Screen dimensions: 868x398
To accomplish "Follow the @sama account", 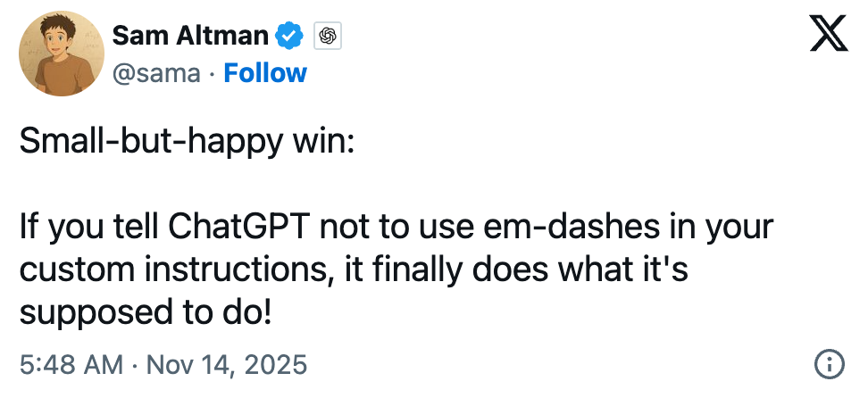I will [265, 73].
